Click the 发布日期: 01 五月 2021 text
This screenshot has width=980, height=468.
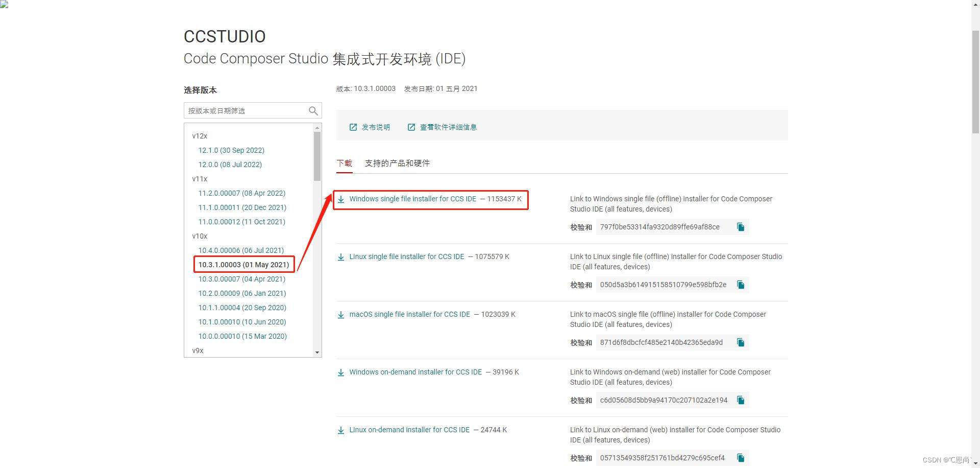tap(441, 89)
